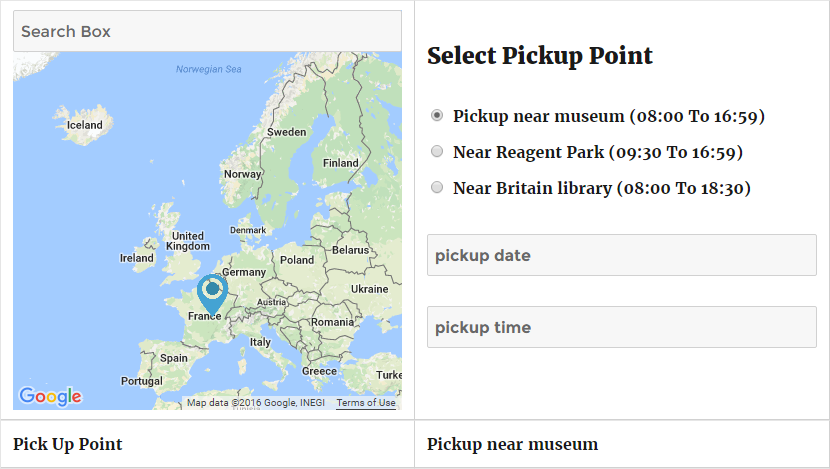Open the pickup date field

point(621,255)
